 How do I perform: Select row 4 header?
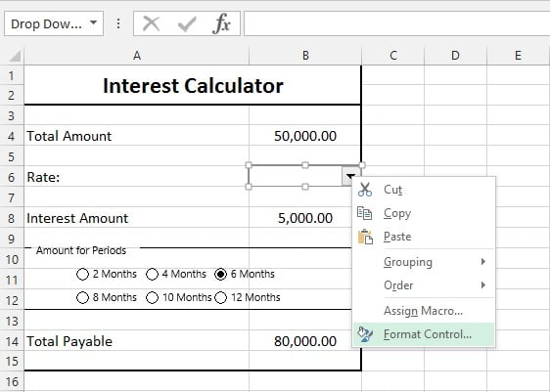point(12,136)
